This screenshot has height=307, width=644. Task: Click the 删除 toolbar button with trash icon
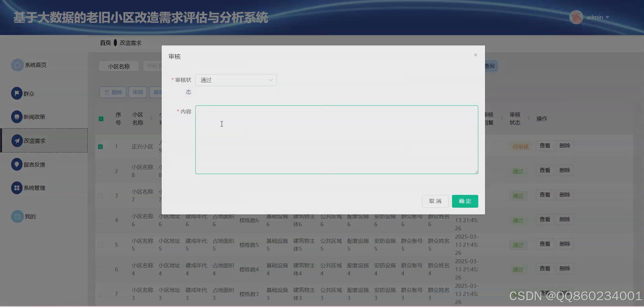click(113, 92)
